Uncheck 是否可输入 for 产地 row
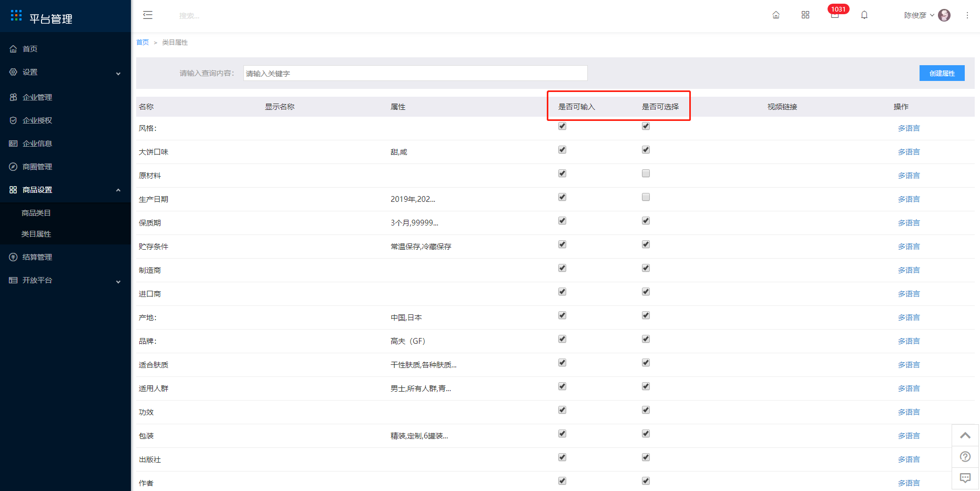This screenshot has width=980, height=491. (x=562, y=315)
